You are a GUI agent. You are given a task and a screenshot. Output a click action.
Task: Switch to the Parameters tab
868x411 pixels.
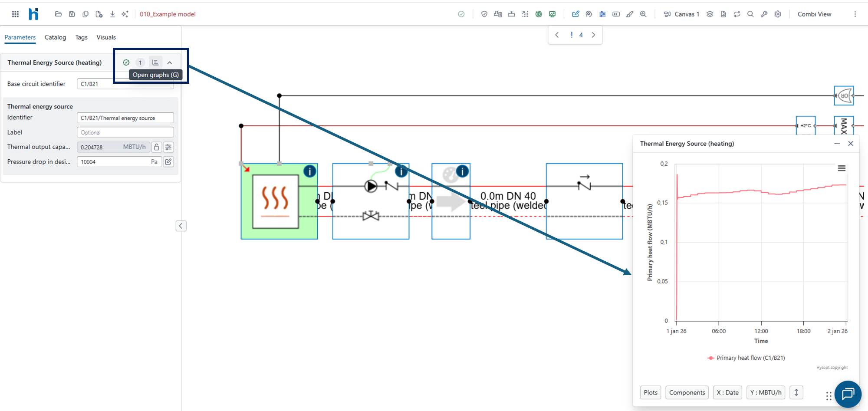(x=20, y=37)
